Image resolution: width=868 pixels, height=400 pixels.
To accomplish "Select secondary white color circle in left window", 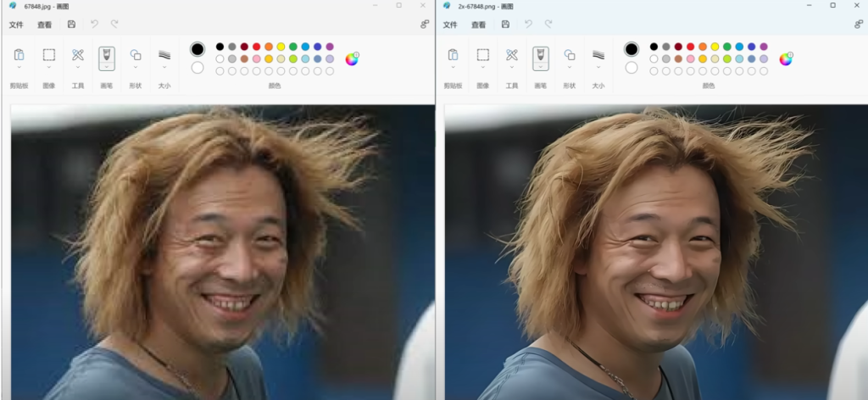I will pyautogui.click(x=198, y=68).
